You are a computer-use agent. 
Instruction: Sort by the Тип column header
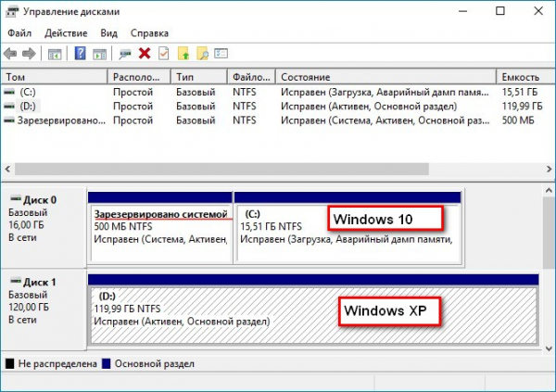pyautogui.click(x=199, y=77)
